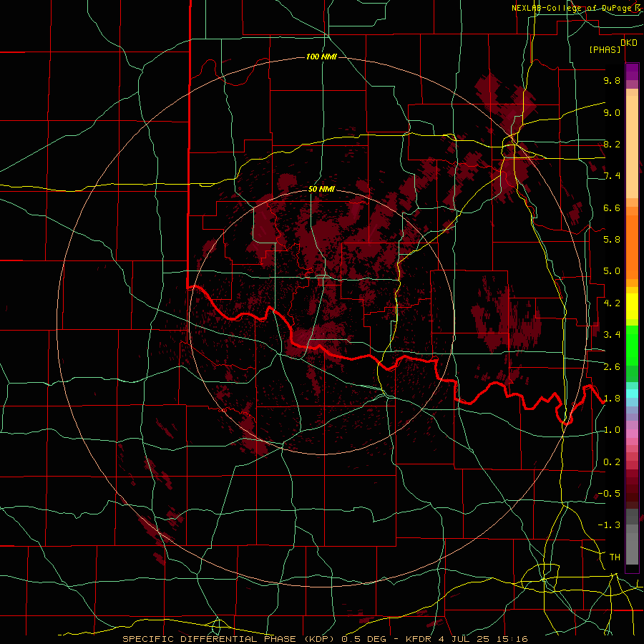Click the -1.3 value on the color scale
The width and height of the screenshot is (644, 644).
pos(609,525)
